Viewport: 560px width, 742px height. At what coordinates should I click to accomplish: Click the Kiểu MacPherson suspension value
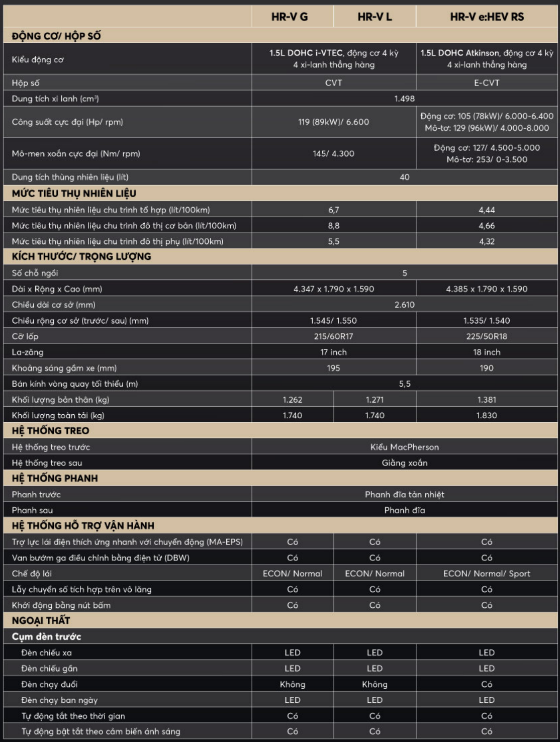coord(404,447)
